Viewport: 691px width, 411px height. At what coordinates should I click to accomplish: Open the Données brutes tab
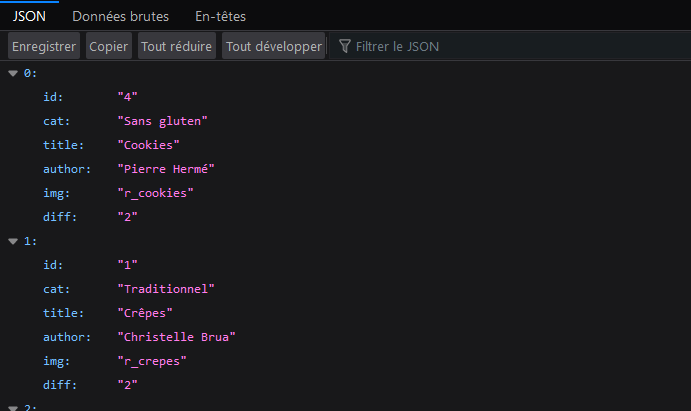point(120,16)
